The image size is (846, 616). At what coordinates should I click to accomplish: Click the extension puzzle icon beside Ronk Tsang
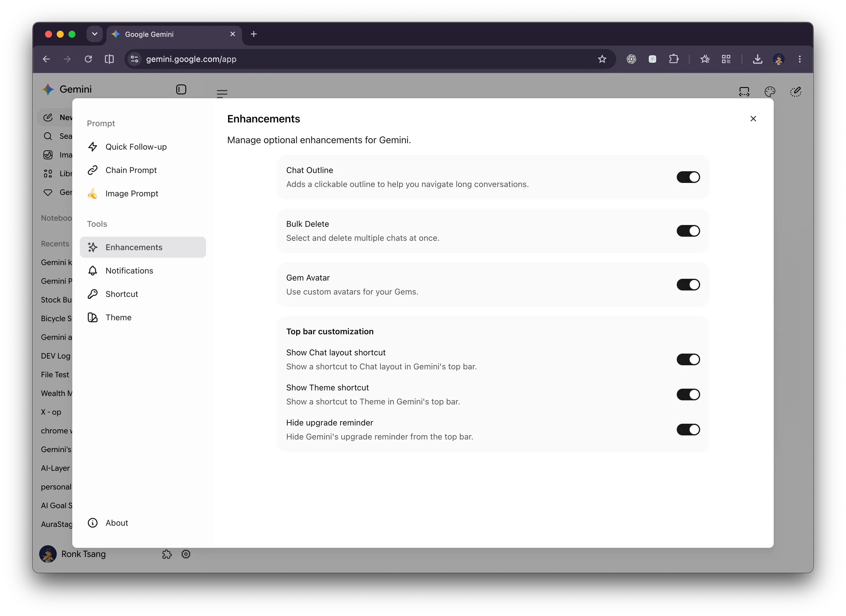(167, 554)
